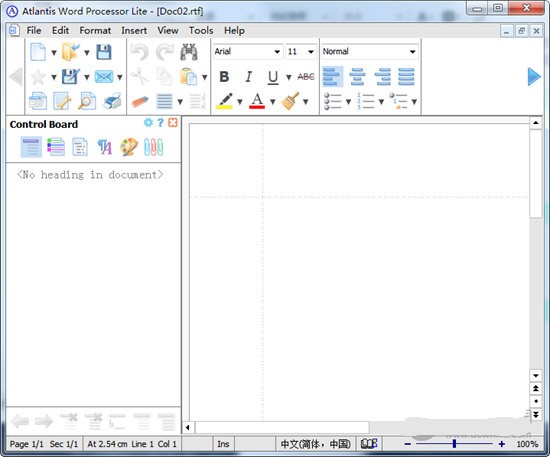Image resolution: width=550 pixels, height=457 pixels.
Task: Create a new document with the blank page icon
Action: tap(38, 52)
